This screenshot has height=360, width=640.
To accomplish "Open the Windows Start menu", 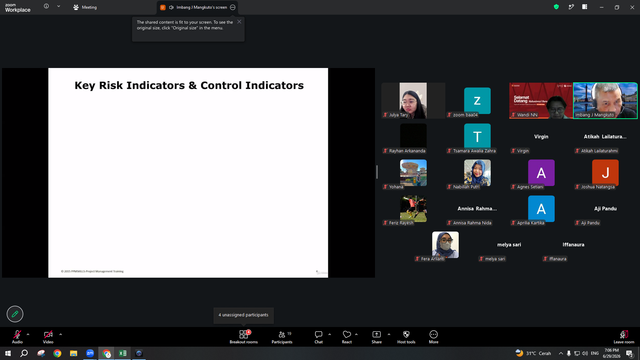I will tap(8, 353).
